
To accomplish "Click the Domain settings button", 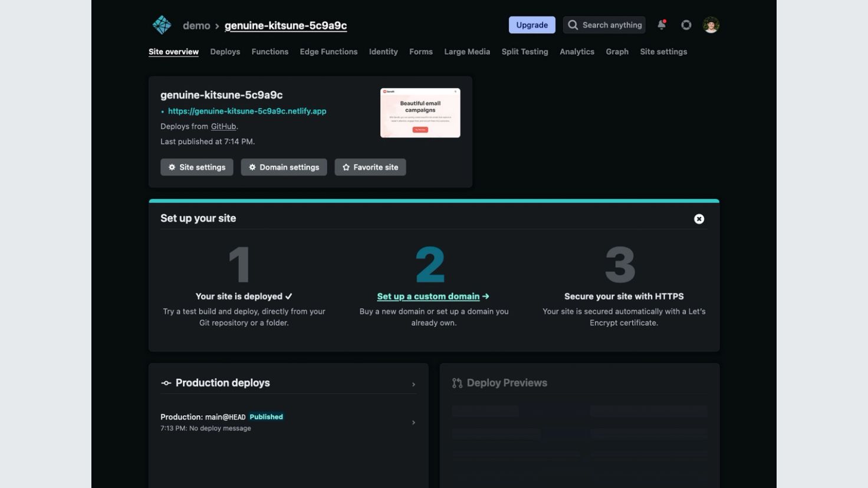I will tap(284, 167).
